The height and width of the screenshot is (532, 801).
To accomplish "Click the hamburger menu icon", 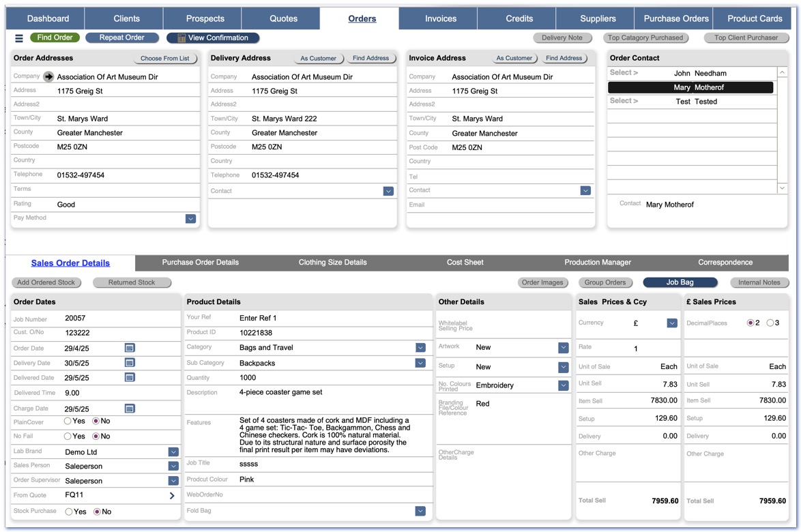I will [19, 38].
